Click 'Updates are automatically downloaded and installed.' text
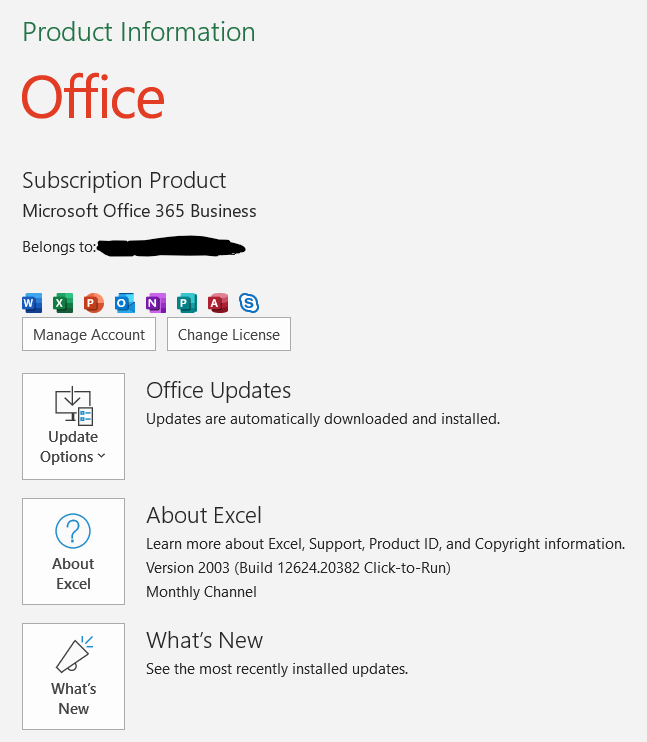 click(x=323, y=419)
